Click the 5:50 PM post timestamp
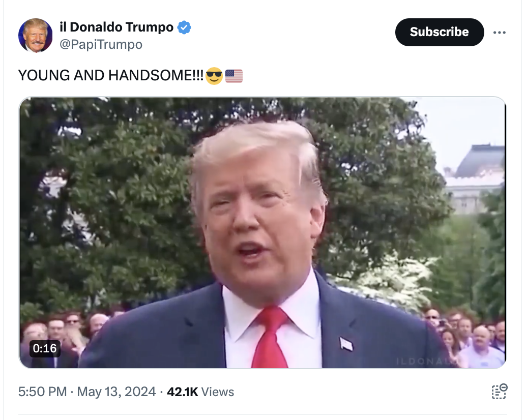Viewport: 526px width, 420px height. tap(42, 392)
